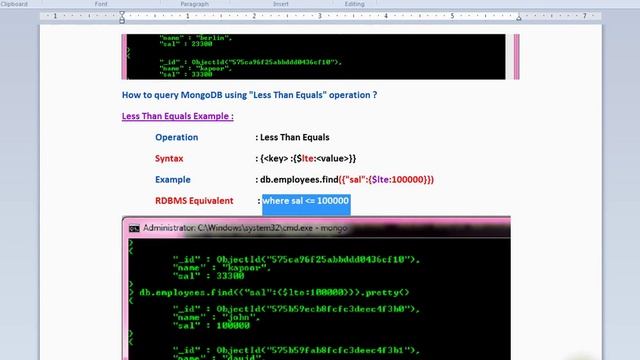Viewport: 640px width, 360px height.
Task: Click the left indent marker on the ruler
Action: pyautogui.click(x=122, y=17)
